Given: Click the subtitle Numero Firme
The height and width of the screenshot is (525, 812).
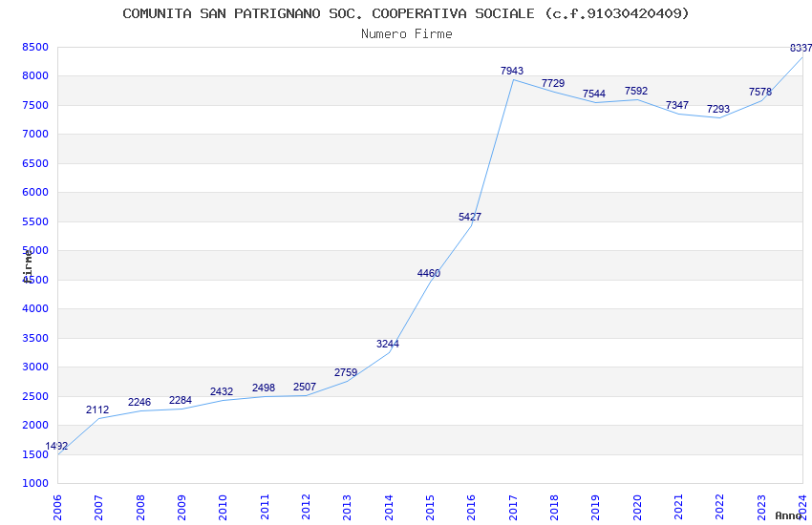Looking at the screenshot, I should 407,34.
